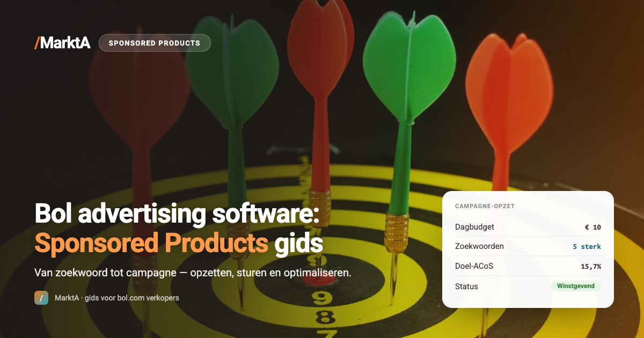Open the MarktA · gids voor bol.com verkopers byline

[117, 298]
